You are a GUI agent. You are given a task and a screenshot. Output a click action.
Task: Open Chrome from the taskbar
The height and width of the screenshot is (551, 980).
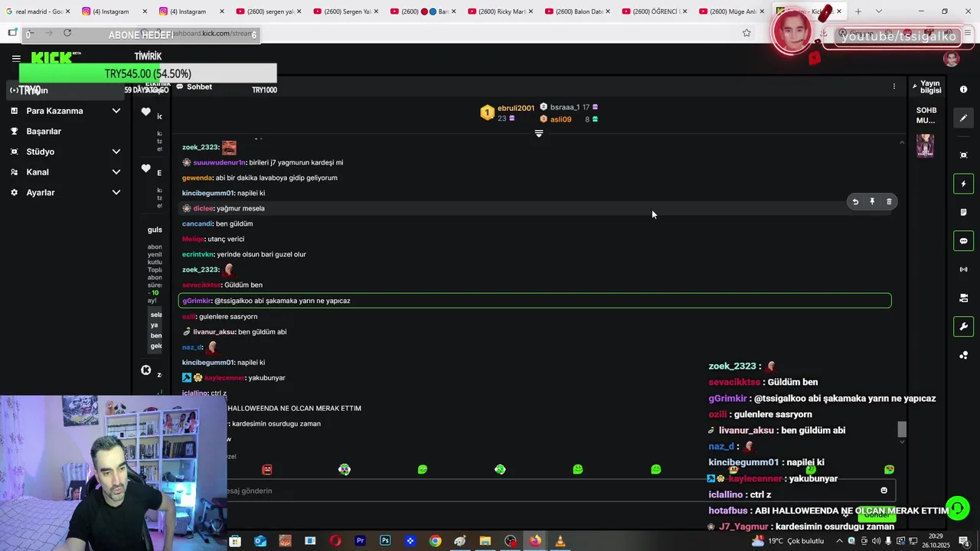pos(435,541)
